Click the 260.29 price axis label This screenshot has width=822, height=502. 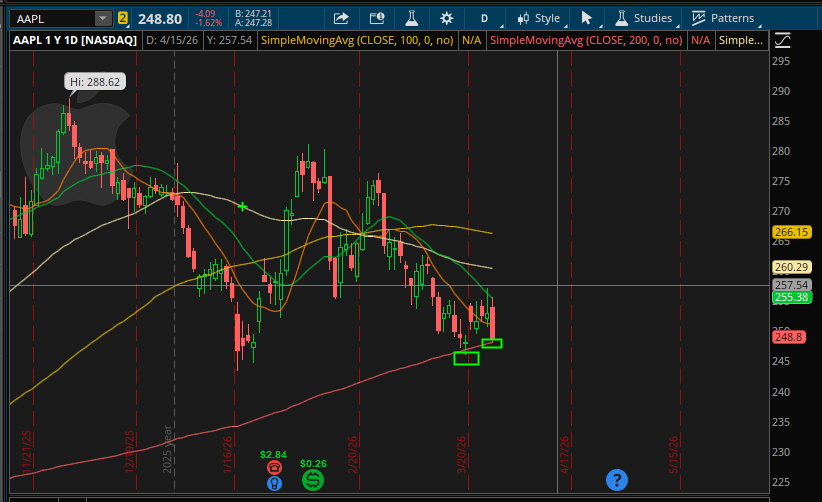point(792,267)
